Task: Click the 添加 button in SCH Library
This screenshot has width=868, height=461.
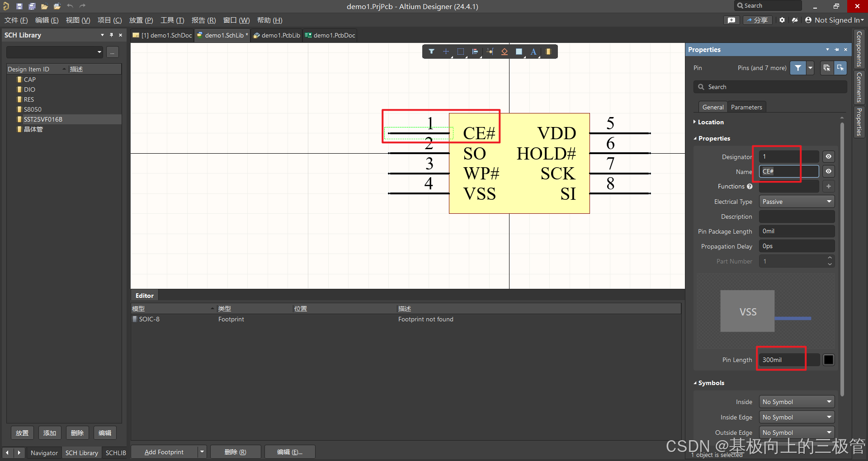Action: coord(50,433)
